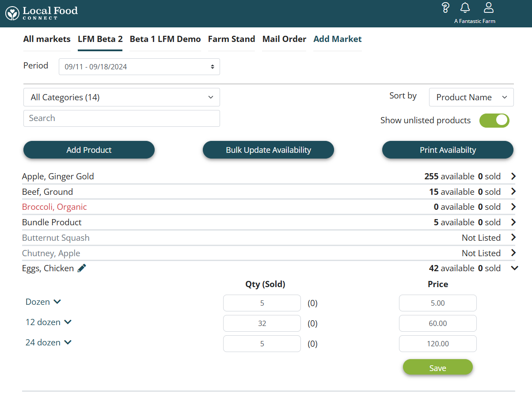Expand the Apple, Ginger Gold row arrow

513,176
